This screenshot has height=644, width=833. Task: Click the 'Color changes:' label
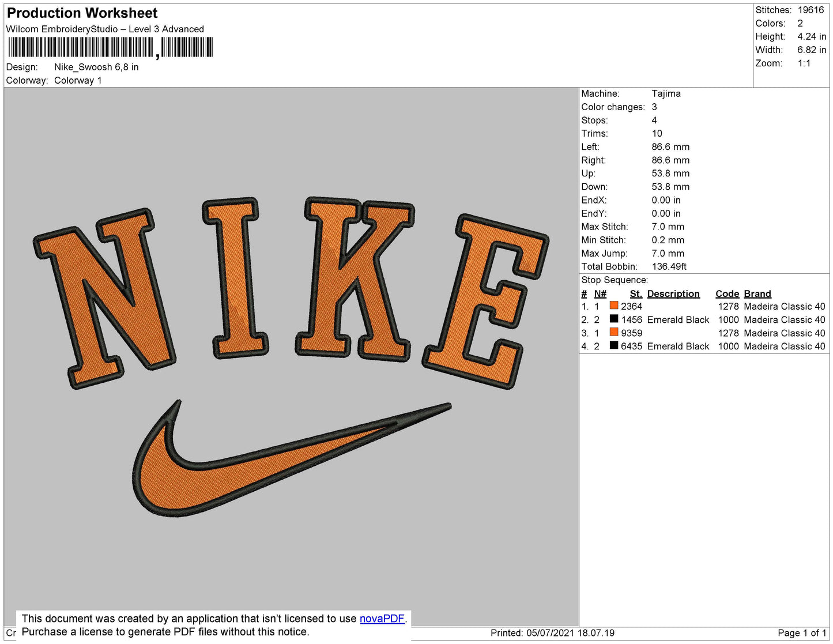tap(613, 107)
